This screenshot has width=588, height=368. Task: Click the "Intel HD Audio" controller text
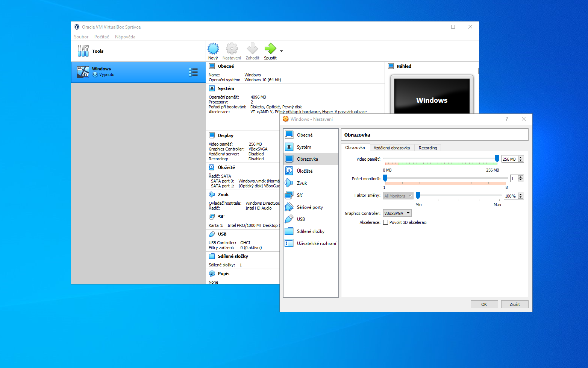tap(259, 208)
